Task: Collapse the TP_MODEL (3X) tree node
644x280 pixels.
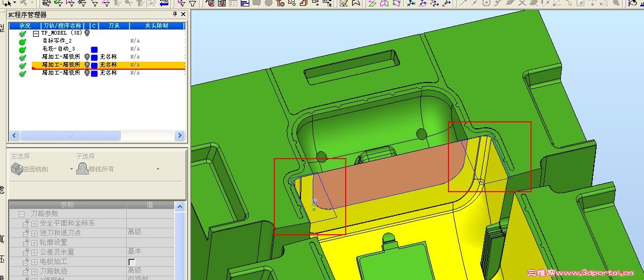Action: (x=36, y=33)
